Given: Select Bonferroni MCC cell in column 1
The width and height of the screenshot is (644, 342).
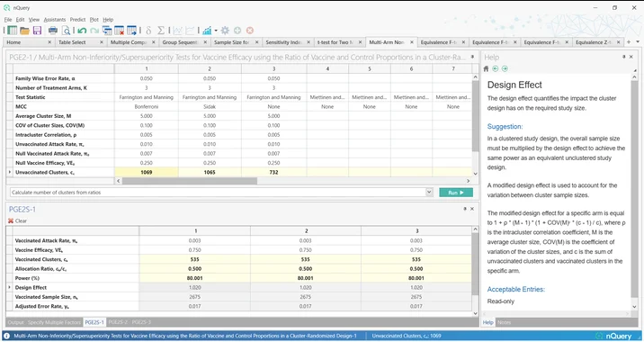Looking at the screenshot, I should pyautogui.click(x=147, y=107).
